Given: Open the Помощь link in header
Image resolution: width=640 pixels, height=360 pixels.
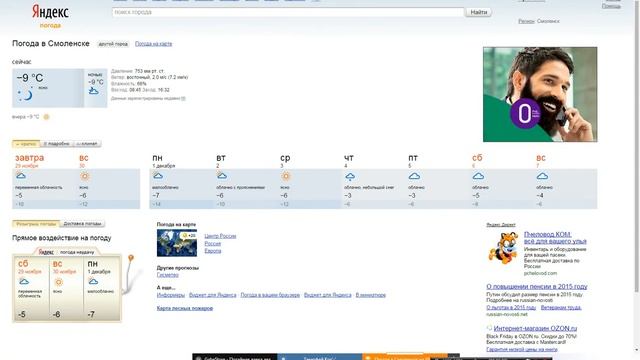Looking at the screenshot, I should pos(611,6).
